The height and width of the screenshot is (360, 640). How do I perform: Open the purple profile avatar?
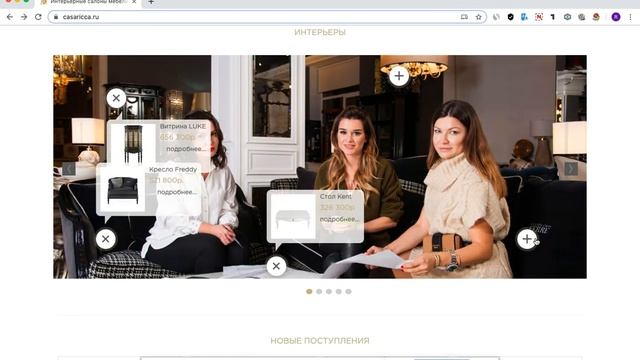[616, 17]
